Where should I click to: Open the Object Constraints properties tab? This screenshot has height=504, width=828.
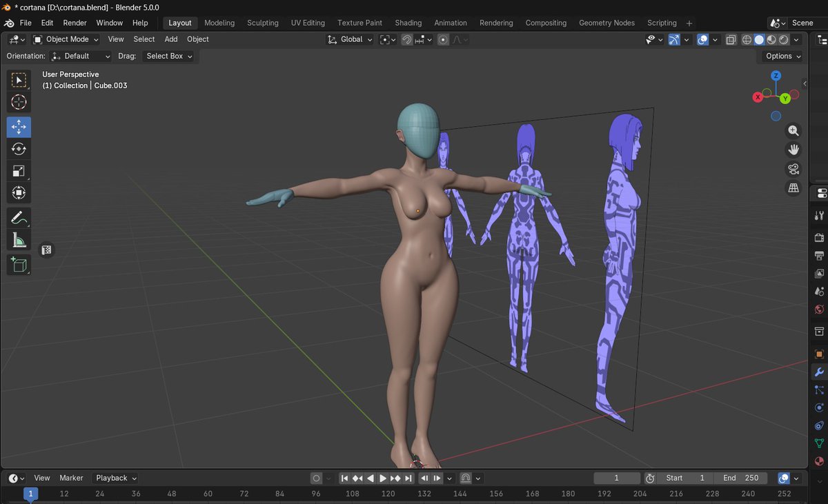tap(820, 426)
